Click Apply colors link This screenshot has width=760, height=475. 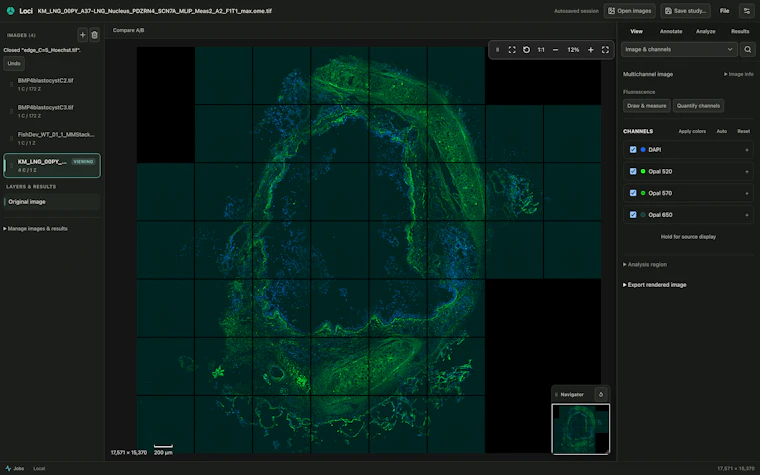(692, 131)
